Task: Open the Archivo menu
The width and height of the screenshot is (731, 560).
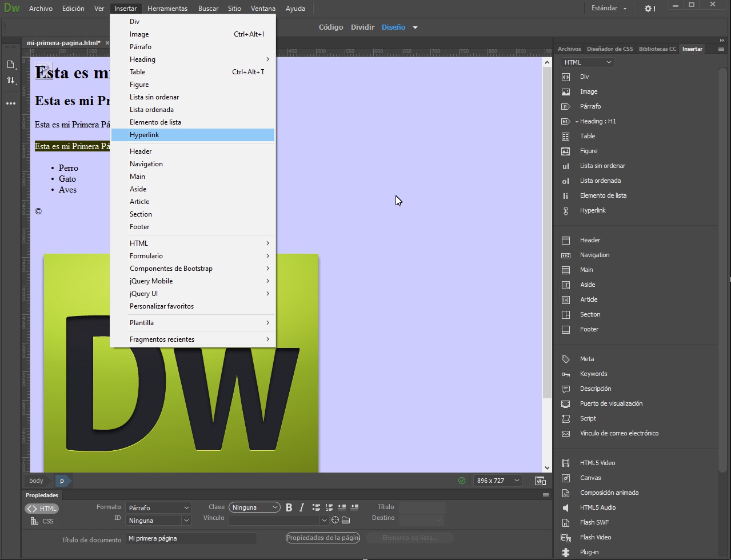Action: pyautogui.click(x=41, y=9)
